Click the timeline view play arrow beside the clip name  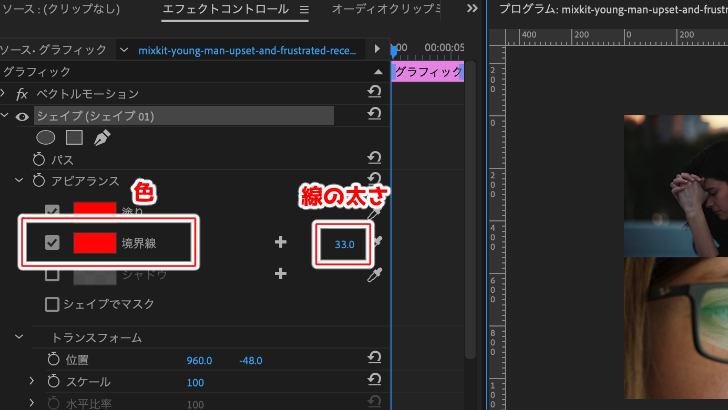pos(377,49)
